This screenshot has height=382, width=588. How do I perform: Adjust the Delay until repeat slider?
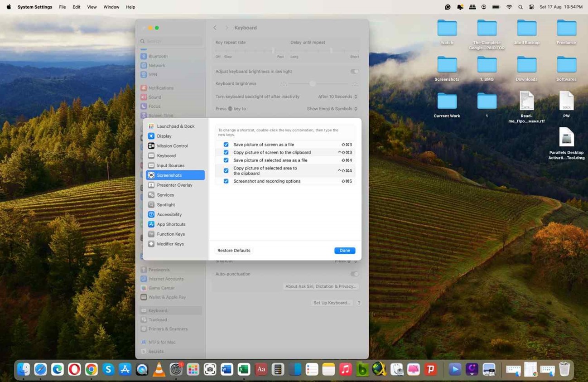(324, 51)
